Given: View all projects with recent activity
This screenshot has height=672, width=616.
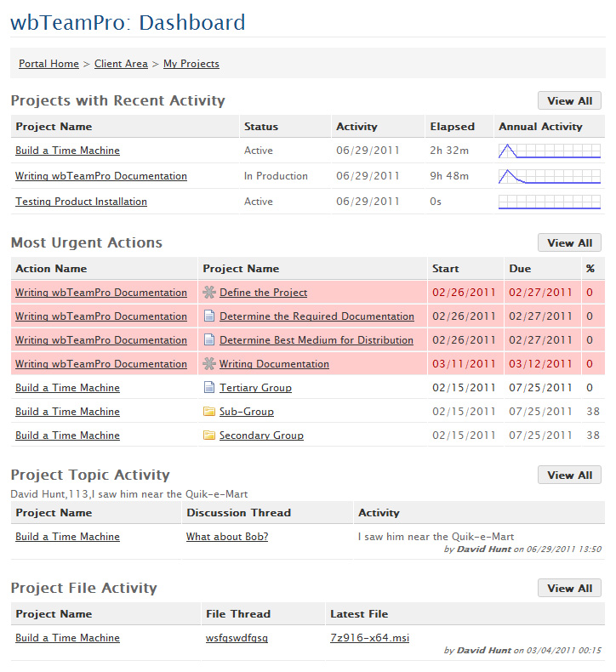Looking at the screenshot, I should click(569, 100).
